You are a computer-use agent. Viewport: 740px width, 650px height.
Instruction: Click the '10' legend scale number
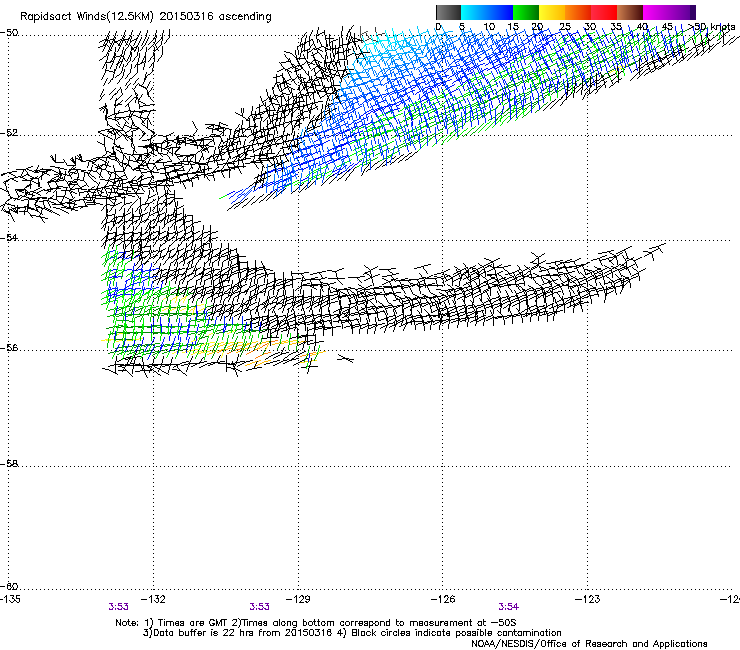[489, 27]
